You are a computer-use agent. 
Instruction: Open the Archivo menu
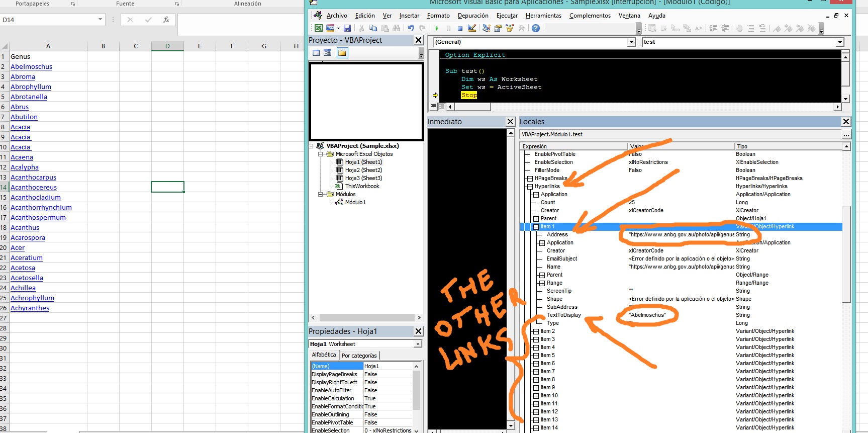[337, 16]
